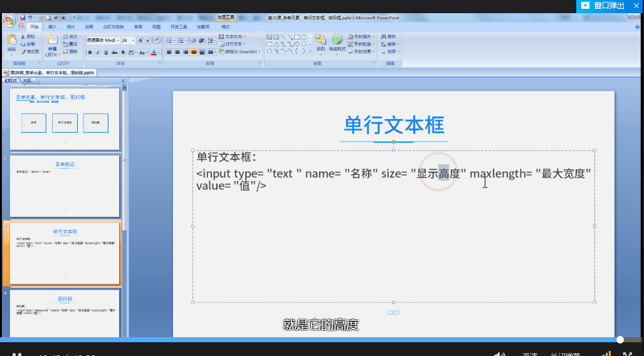Click the Find (查找) binoculars icon
The width and height of the screenshot is (644, 356).
(383, 36)
